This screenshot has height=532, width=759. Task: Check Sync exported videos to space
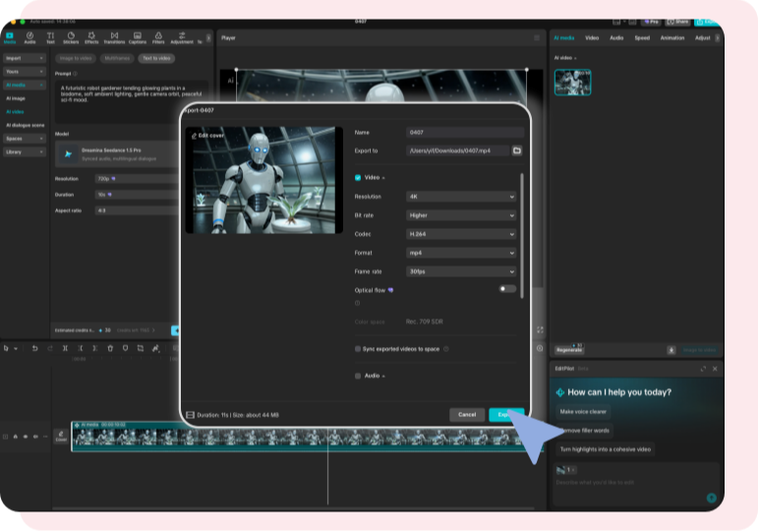click(x=358, y=348)
